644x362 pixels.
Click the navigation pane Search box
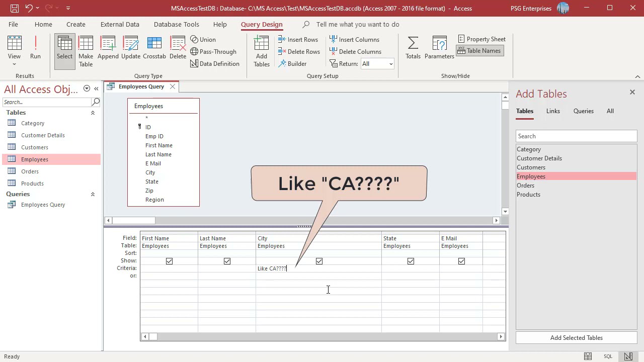coord(47,102)
